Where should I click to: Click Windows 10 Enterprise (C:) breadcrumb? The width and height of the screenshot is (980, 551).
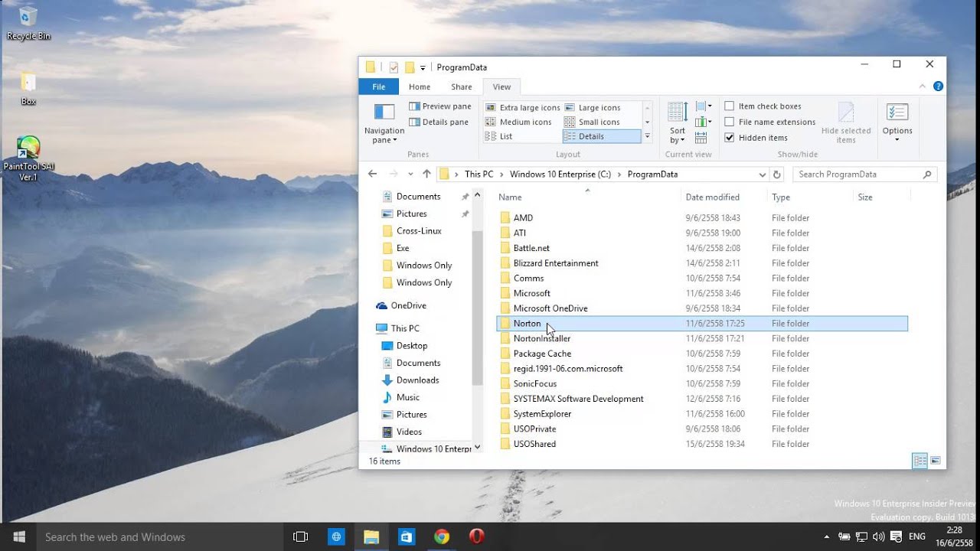point(560,174)
